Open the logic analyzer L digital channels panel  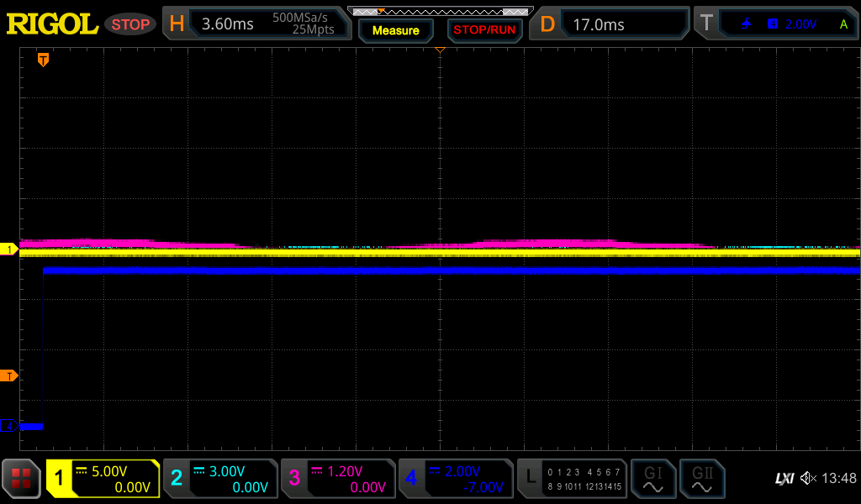(572, 479)
